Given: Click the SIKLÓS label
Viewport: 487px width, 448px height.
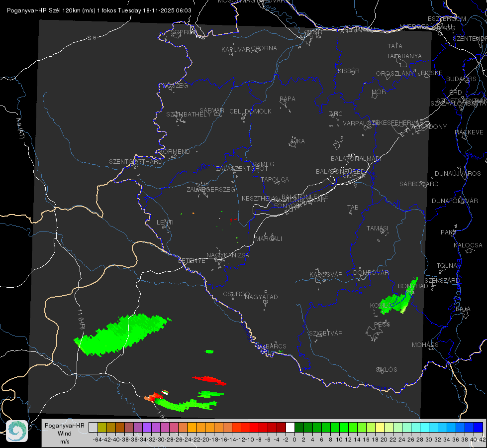Looking at the screenshot, I should click(x=387, y=370).
